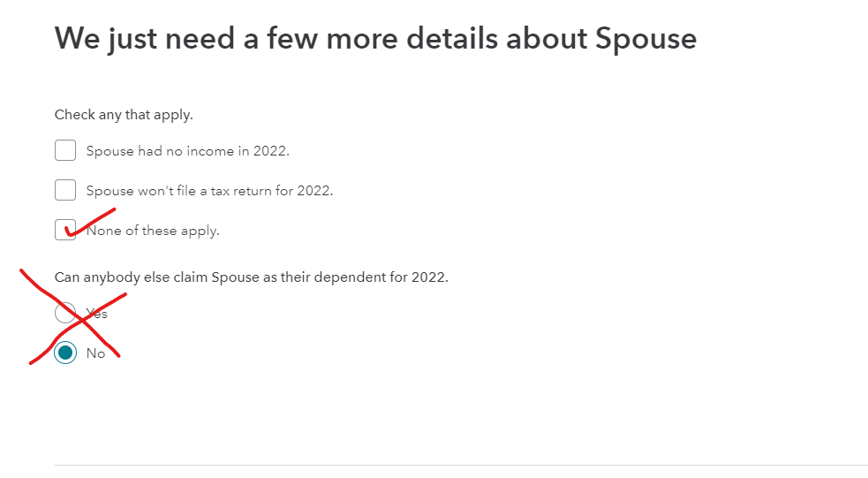Screen dimensions: 868x478
Task: Click the 'Spouse won't file a tax return for 2022.' label
Action: (210, 191)
